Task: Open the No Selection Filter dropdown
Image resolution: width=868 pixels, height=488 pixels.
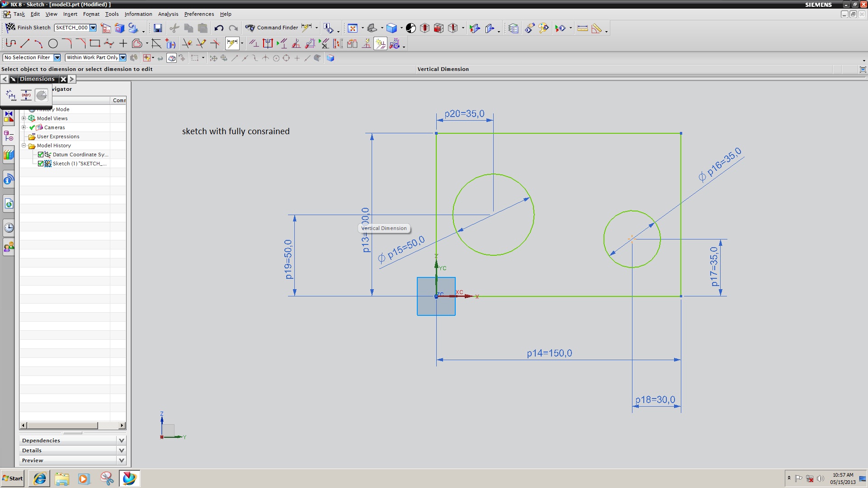Action: pos(57,57)
